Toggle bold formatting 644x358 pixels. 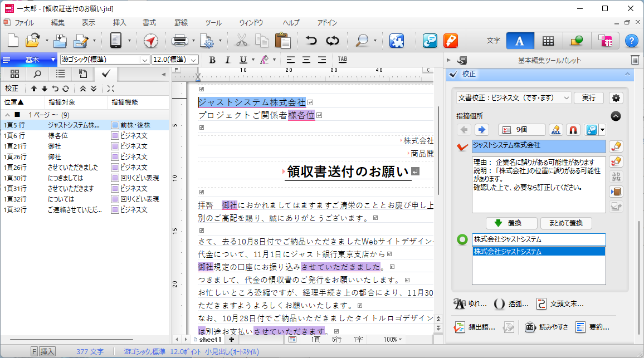click(x=212, y=60)
